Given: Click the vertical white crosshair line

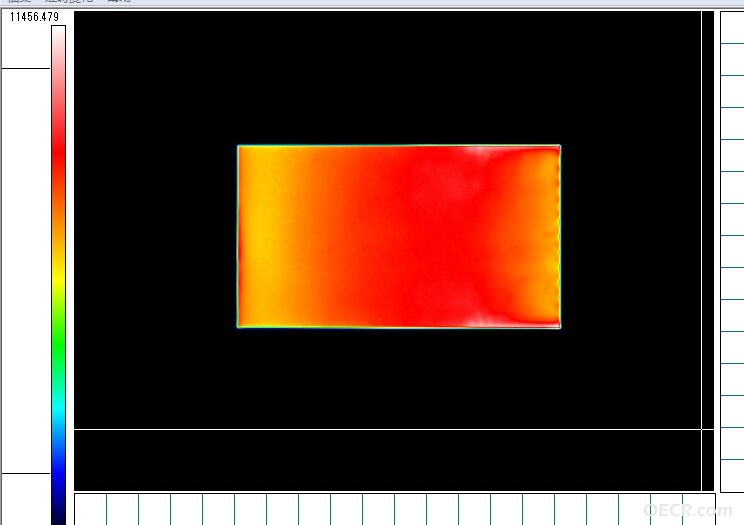Looking at the screenshot, I should (701, 251).
